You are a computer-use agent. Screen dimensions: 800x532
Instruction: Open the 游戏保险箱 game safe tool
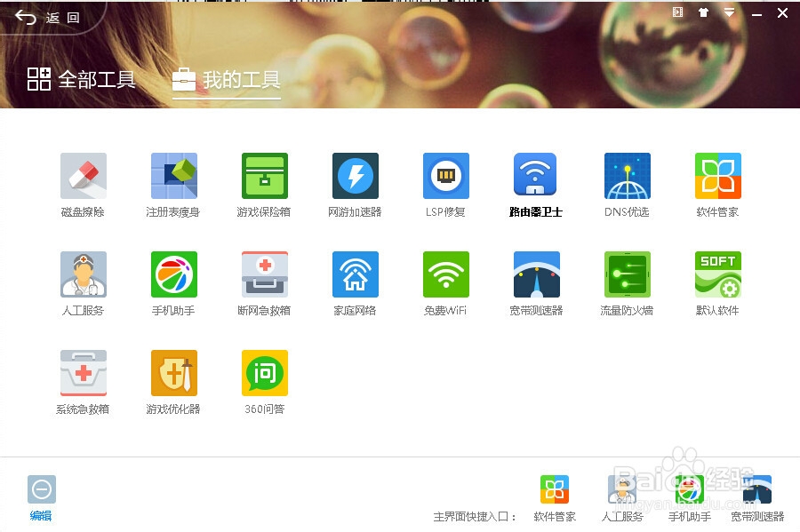pos(265,176)
